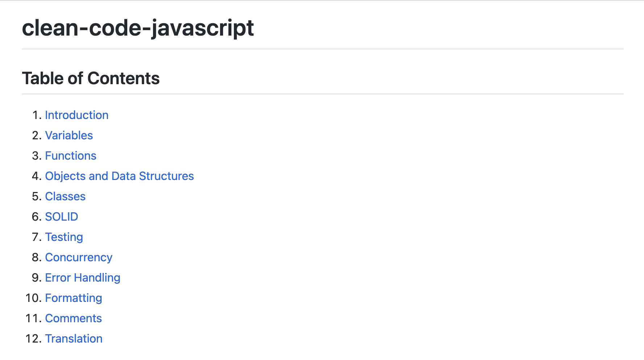Screen dimensions: 644x360
Task: Click the clean-code-javascript page title
Action: click(x=138, y=28)
